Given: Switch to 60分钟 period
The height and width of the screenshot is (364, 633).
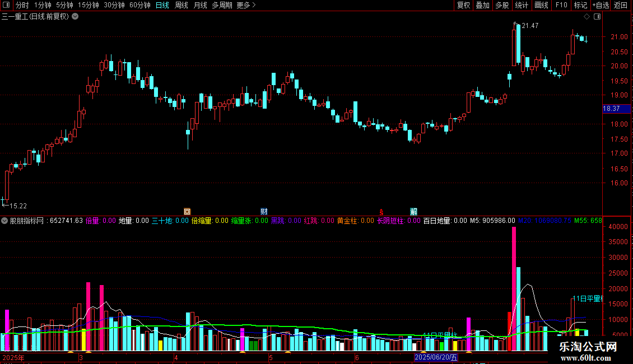Looking at the screenshot, I should [140, 5].
